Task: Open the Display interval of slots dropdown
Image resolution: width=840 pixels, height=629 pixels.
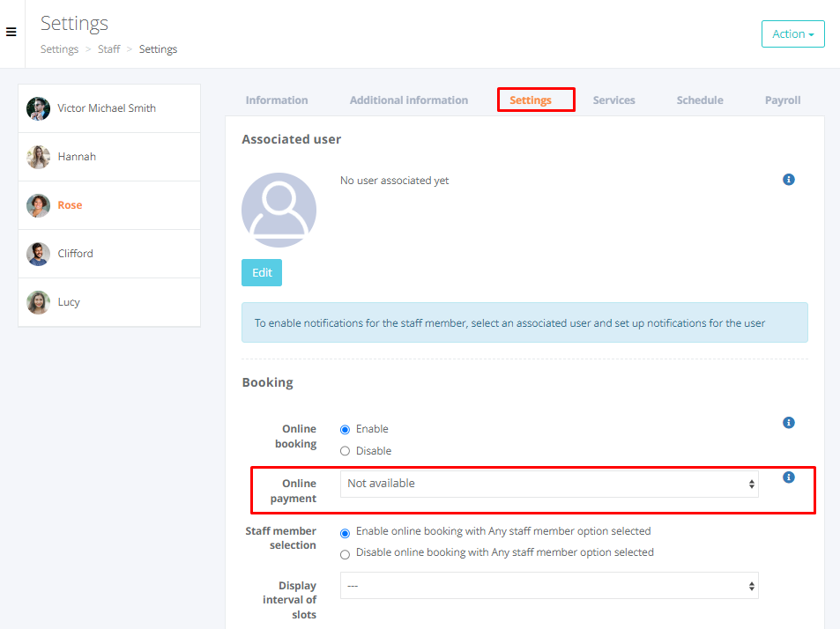Action: pos(548,586)
